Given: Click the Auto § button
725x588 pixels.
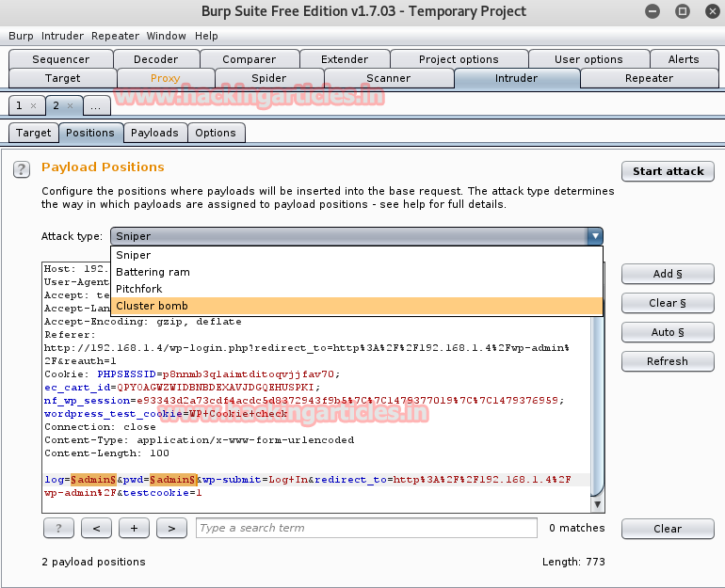Looking at the screenshot, I should pos(669,332).
